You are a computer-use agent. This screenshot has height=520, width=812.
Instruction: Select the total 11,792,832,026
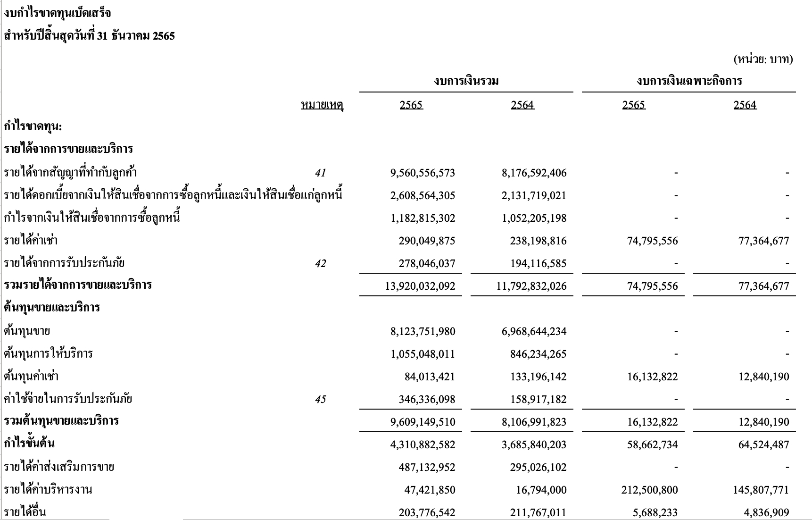[532, 286]
